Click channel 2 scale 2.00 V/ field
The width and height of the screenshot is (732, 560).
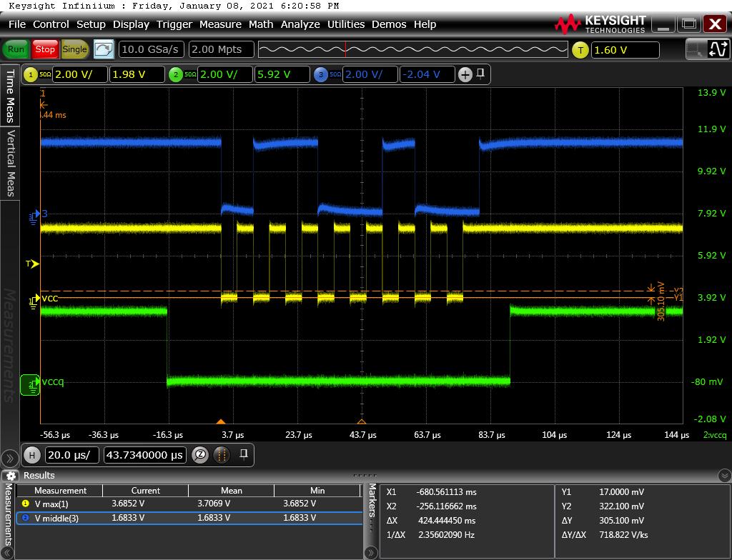224,75
